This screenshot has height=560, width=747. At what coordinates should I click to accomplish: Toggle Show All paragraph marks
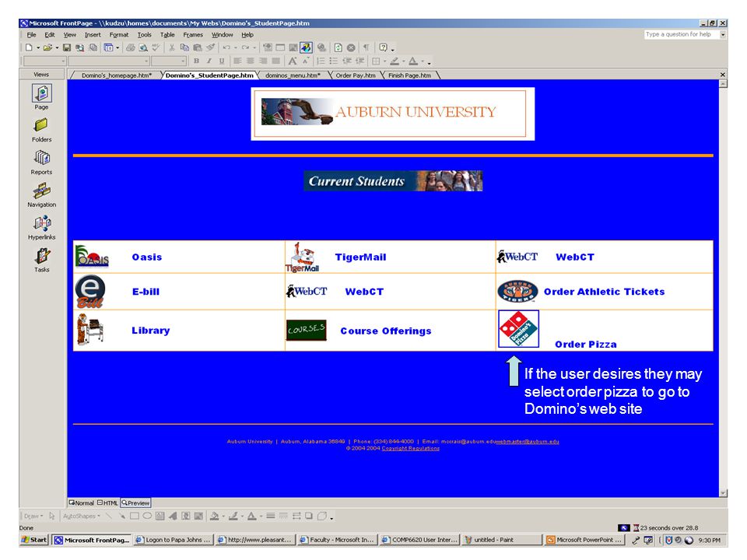(366, 47)
